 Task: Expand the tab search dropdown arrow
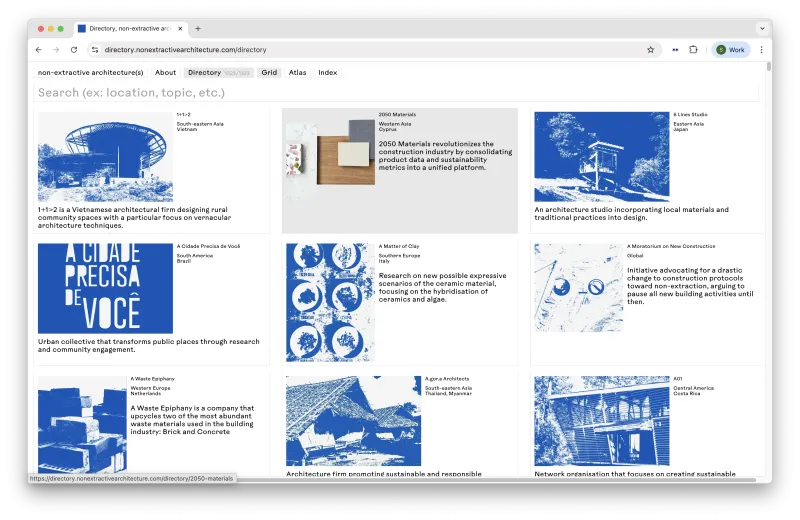pyautogui.click(x=762, y=29)
